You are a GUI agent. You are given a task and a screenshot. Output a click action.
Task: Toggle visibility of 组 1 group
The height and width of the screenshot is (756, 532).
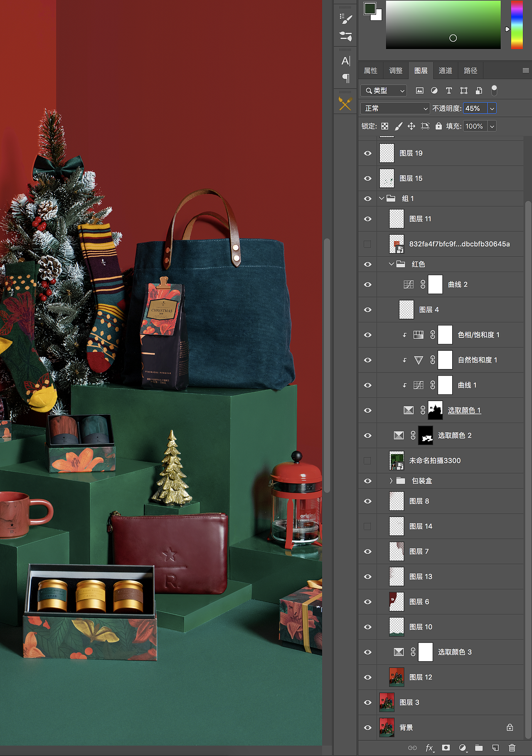pyautogui.click(x=368, y=199)
